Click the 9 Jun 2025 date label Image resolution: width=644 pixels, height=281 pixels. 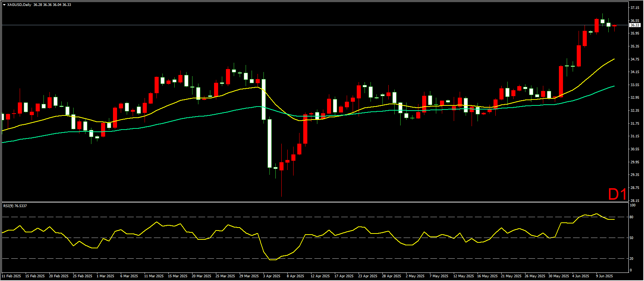tap(605, 276)
